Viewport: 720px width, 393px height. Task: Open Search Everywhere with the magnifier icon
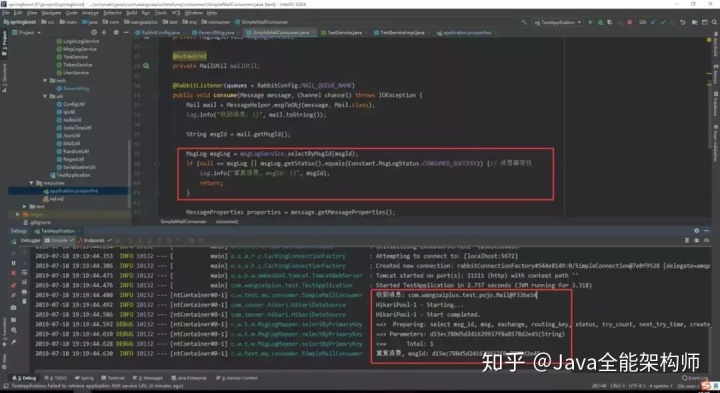click(714, 22)
